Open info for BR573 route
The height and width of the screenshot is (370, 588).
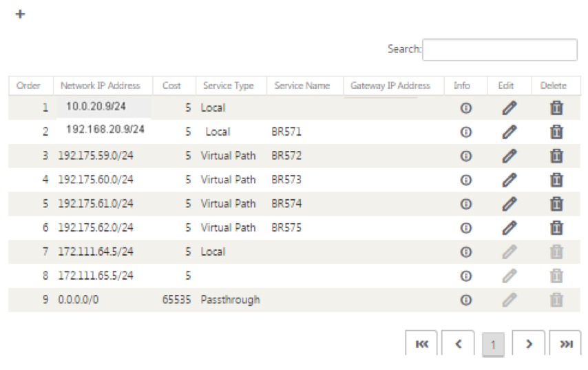(x=465, y=180)
